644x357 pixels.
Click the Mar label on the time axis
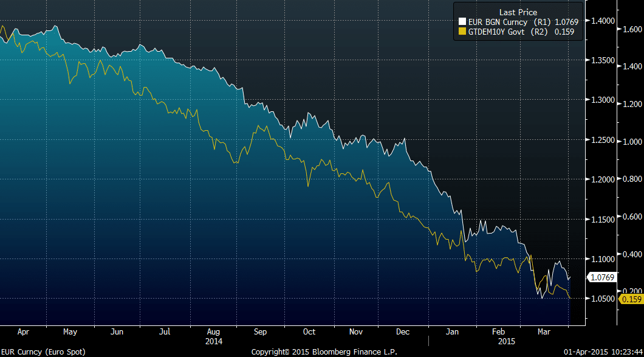tap(545, 332)
